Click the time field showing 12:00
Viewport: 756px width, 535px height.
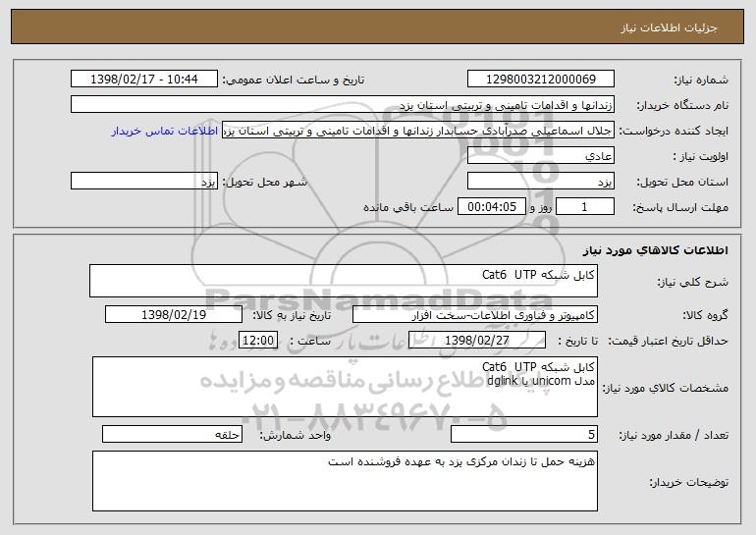(x=258, y=341)
